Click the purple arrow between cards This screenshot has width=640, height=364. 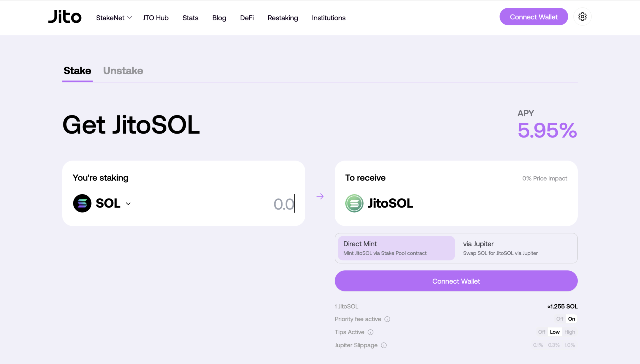click(x=320, y=196)
